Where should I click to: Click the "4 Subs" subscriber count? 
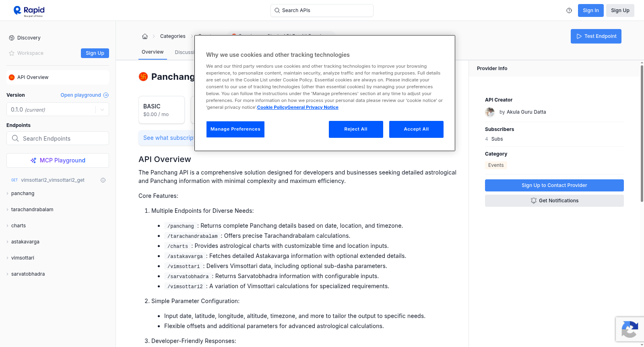[494, 139]
